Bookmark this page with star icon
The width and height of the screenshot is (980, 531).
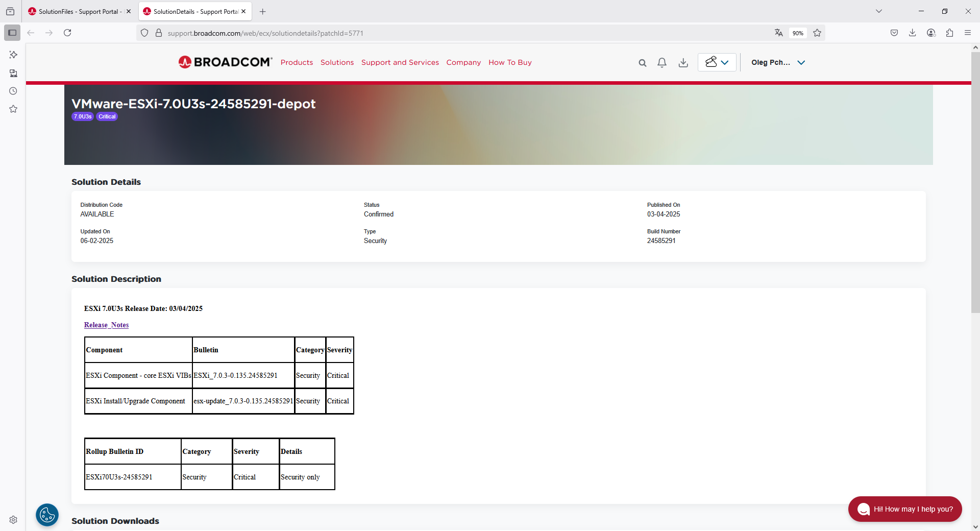click(x=817, y=33)
